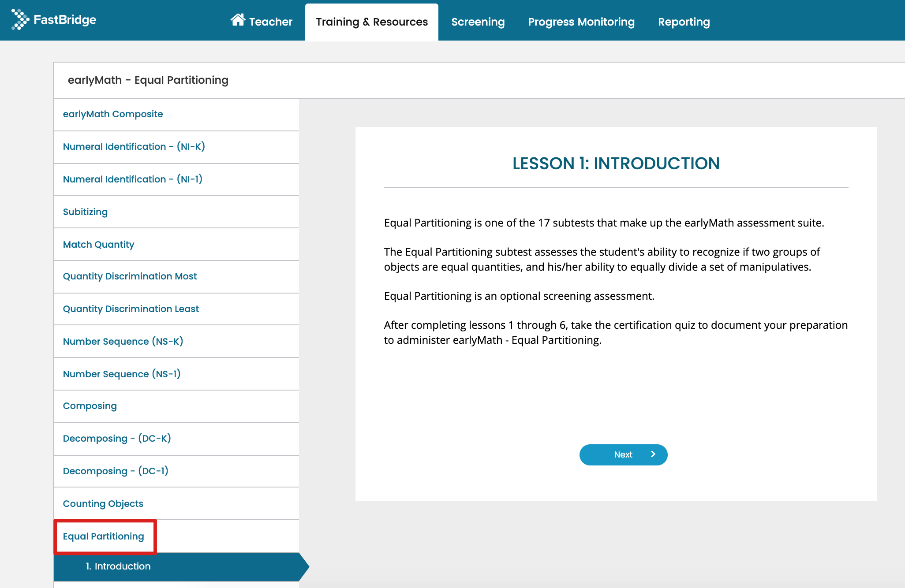Click the earlyMath - Equal Partitioning title
Image resolution: width=905 pixels, height=588 pixels.
(148, 80)
